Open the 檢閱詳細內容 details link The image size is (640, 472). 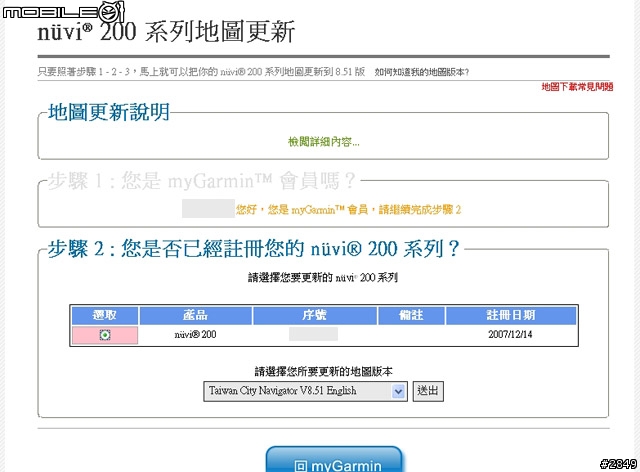[324, 142]
